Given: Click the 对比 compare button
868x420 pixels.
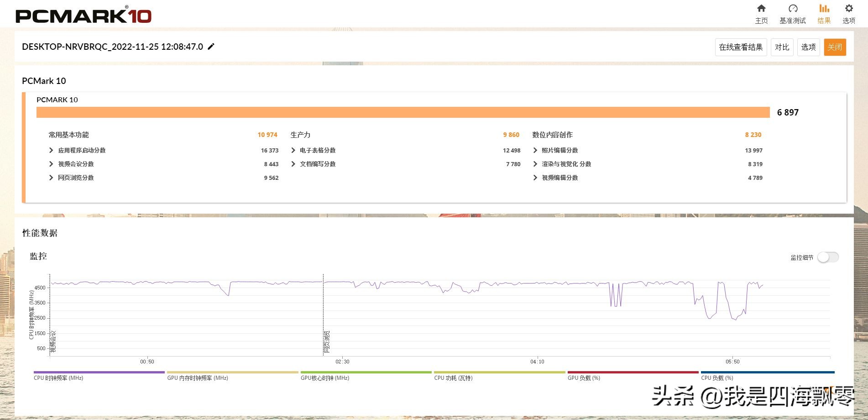Looking at the screenshot, I should [x=782, y=47].
